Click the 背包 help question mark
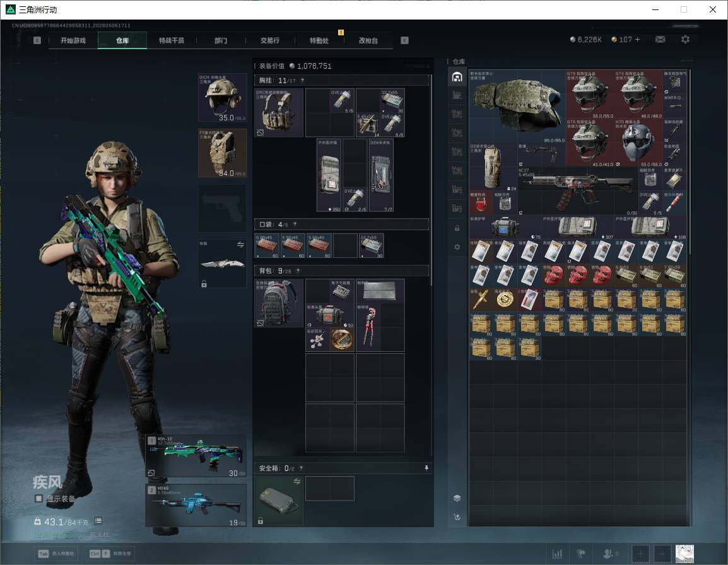 298,271
